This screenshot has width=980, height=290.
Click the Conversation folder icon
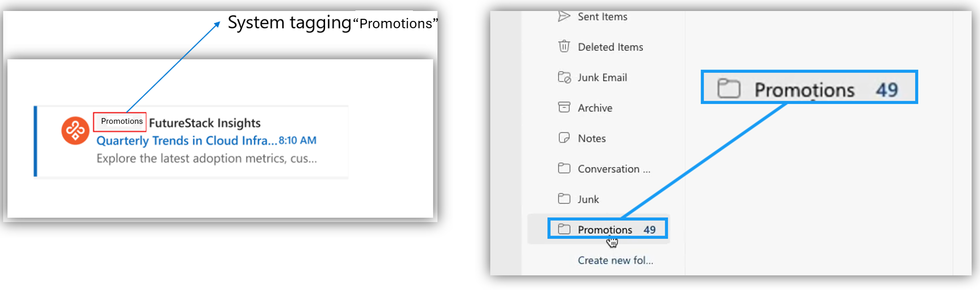click(x=564, y=168)
